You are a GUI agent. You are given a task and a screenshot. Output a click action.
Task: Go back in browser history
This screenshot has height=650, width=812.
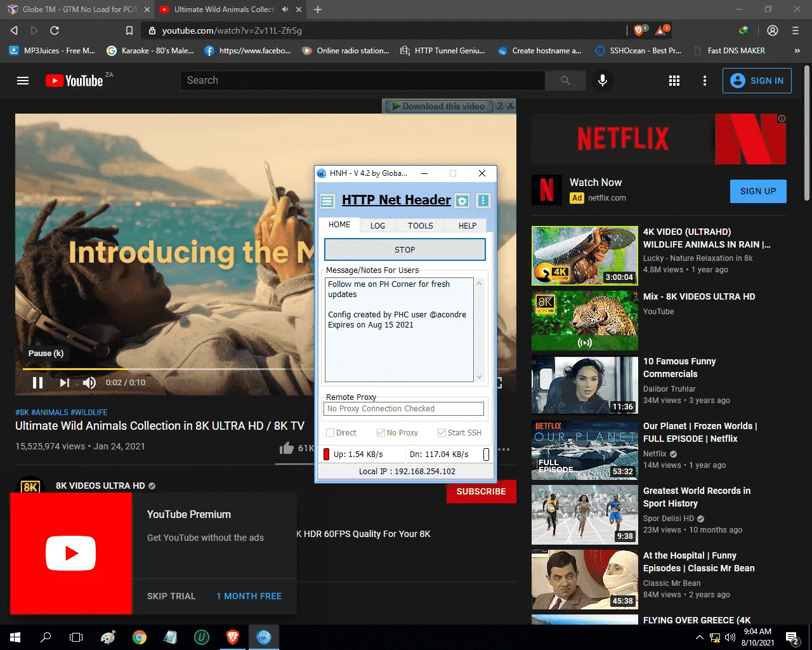[14, 30]
